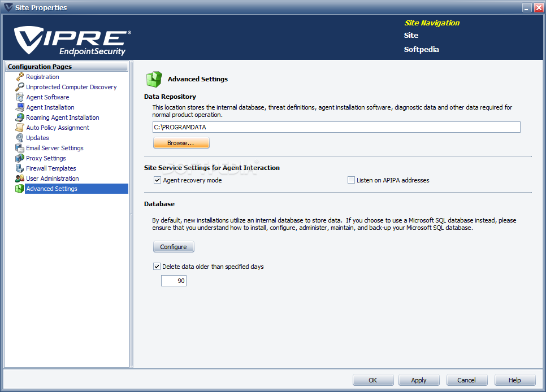Click the magnifier icon for Unprotected Computer Discovery
This screenshot has width=546, height=392.
[20, 86]
